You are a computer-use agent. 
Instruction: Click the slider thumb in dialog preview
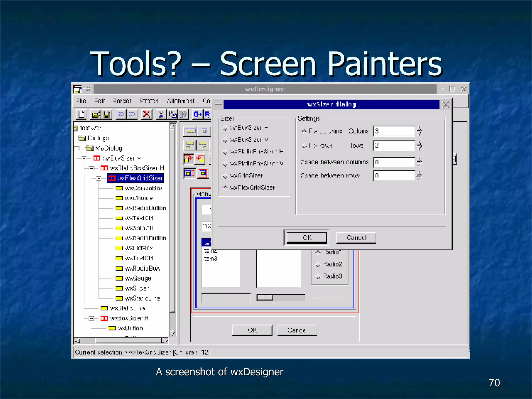point(265,297)
